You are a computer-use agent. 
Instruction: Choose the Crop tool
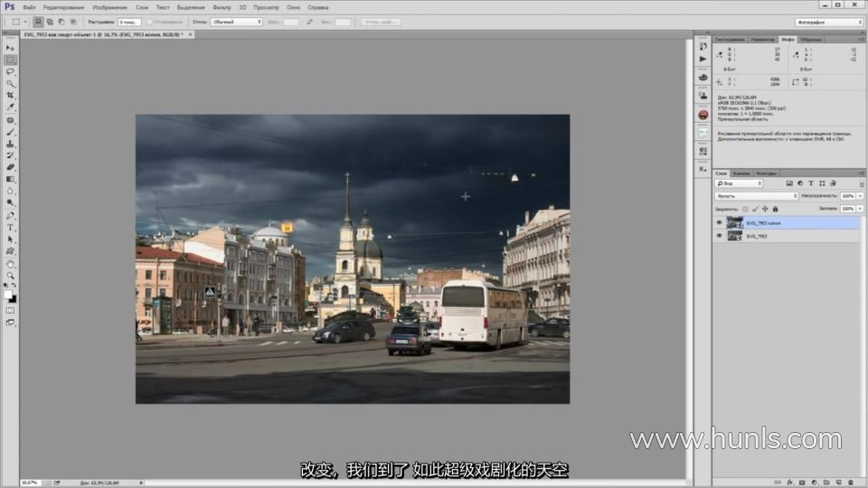pyautogui.click(x=11, y=95)
